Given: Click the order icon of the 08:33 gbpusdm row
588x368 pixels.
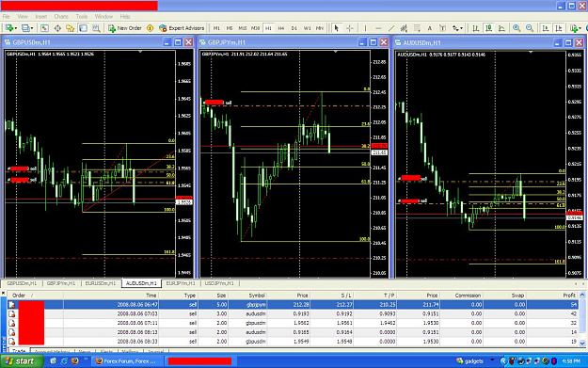Looking at the screenshot, I should coord(12,342).
